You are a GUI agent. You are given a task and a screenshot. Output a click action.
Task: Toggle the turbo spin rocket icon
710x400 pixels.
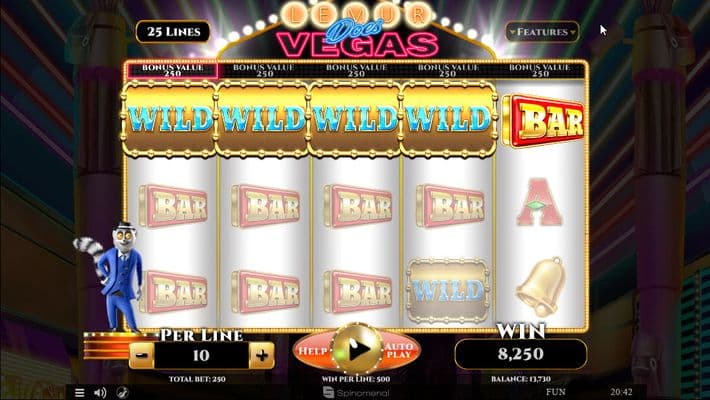(x=121, y=393)
